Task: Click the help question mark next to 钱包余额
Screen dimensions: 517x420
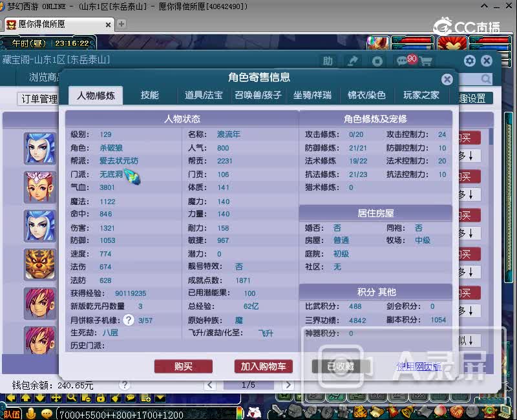Action: click(124, 384)
